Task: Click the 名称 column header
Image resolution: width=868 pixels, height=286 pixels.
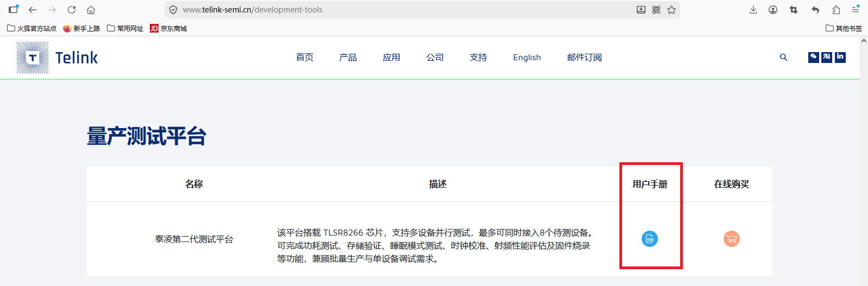Action: tap(194, 185)
